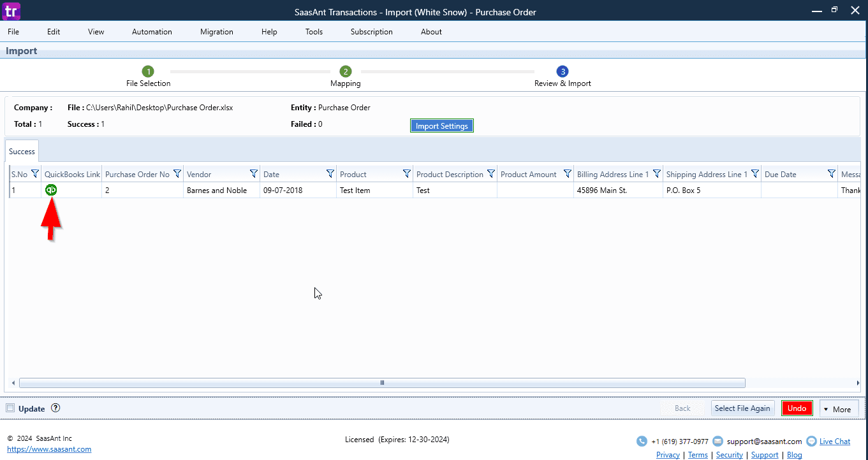Filter the Product Description column
The width and height of the screenshot is (868, 460).
pyautogui.click(x=491, y=174)
